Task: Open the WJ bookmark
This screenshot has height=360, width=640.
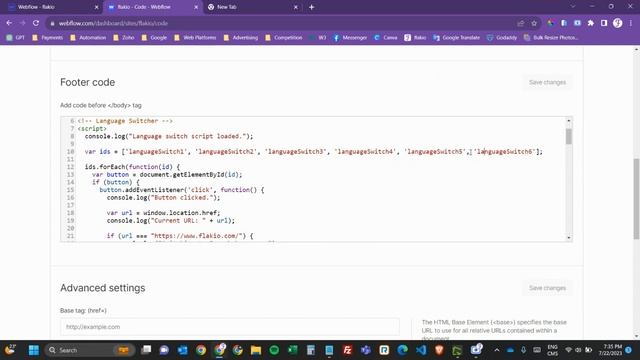Action: coord(318,38)
